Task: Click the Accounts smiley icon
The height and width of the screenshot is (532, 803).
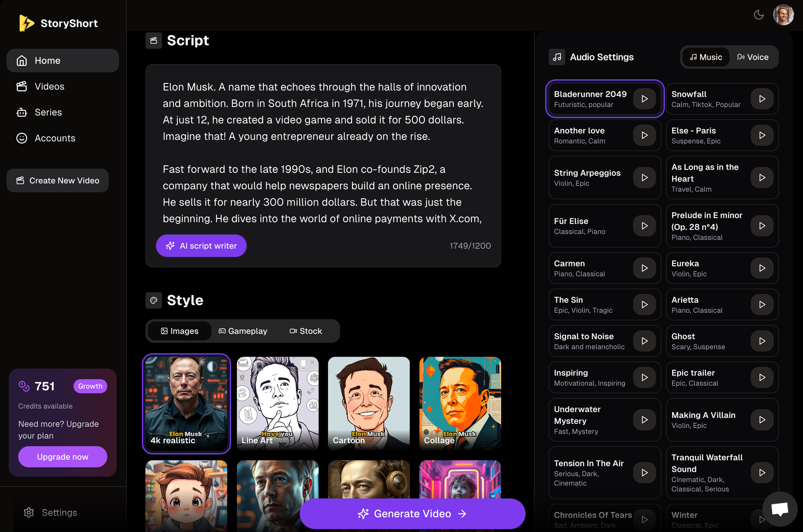Action: tap(22, 138)
